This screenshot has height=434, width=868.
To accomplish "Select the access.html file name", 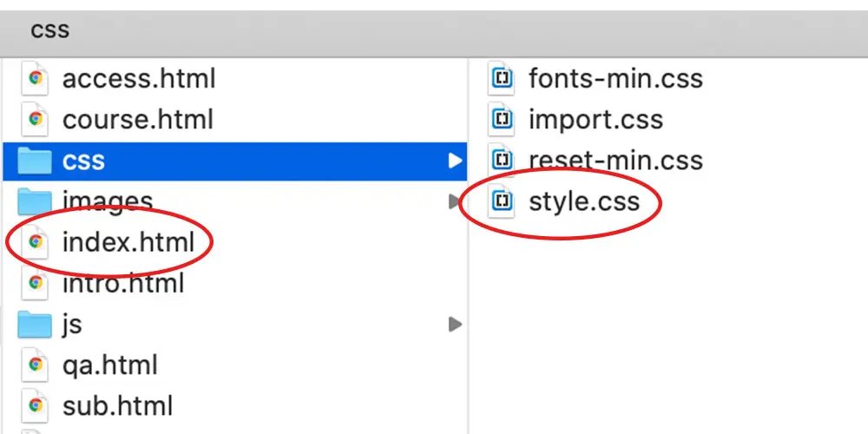I will (139, 79).
